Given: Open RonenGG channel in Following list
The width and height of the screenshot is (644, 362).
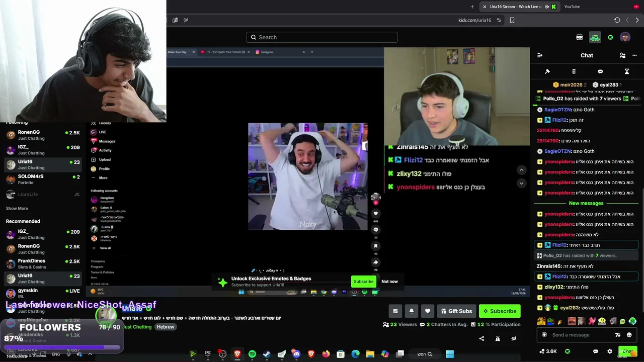Looking at the screenshot, I should [43, 135].
